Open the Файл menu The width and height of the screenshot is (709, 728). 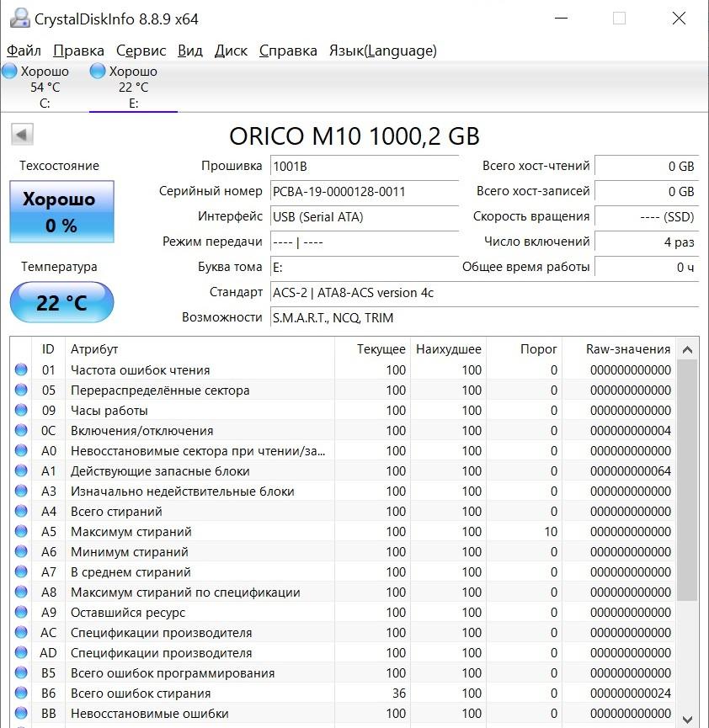click(24, 50)
